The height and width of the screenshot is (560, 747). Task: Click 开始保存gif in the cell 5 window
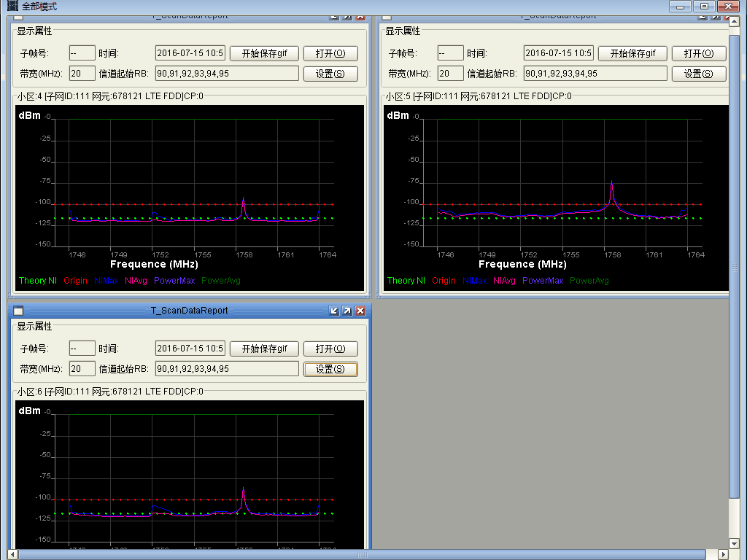(x=632, y=53)
